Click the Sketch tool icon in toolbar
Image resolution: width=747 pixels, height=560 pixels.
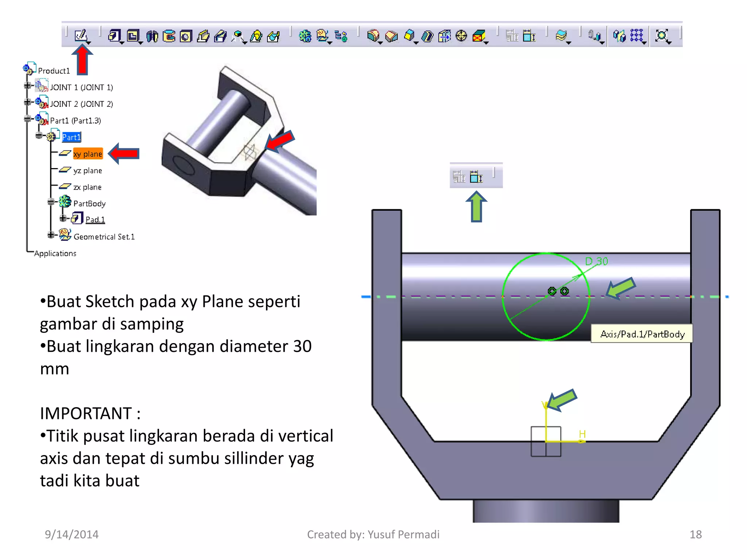pos(80,35)
